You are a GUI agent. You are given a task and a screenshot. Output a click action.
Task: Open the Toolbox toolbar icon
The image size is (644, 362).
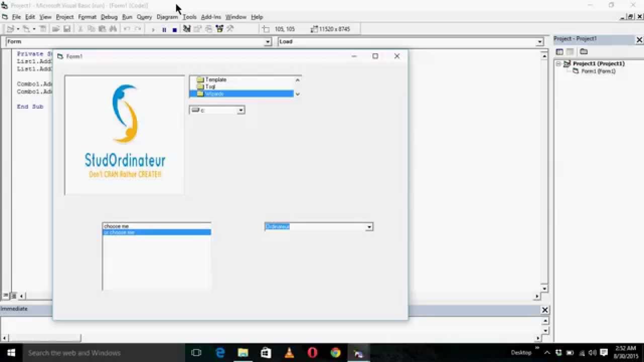coord(230,29)
